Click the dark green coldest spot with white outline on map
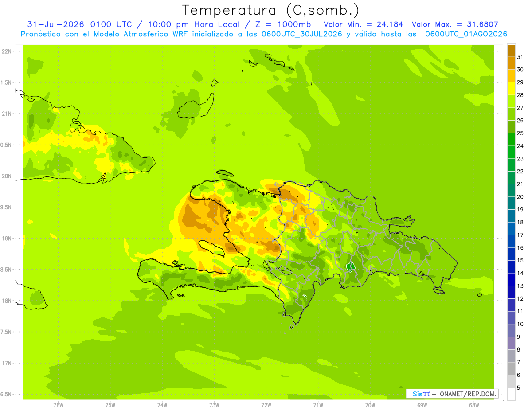The image size is (532, 411). tap(351, 266)
